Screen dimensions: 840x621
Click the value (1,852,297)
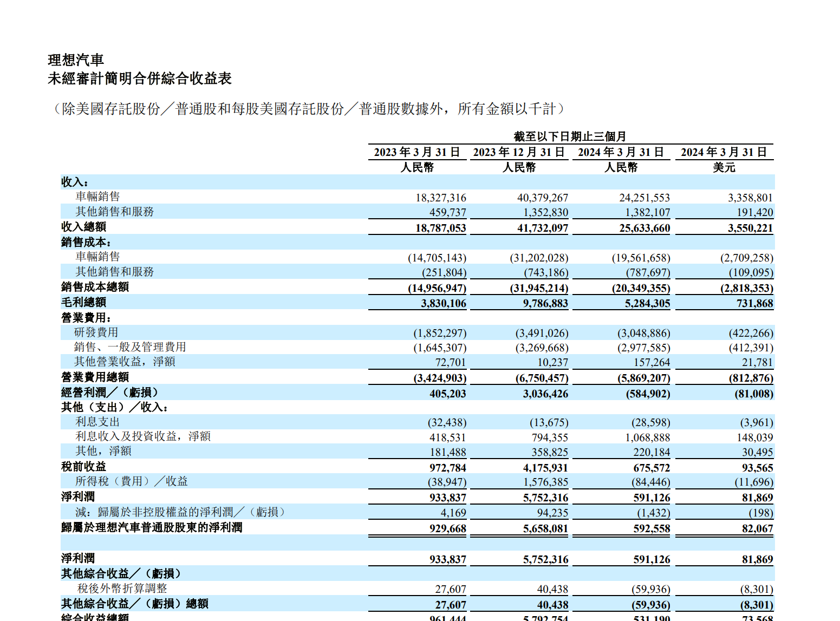(440, 333)
